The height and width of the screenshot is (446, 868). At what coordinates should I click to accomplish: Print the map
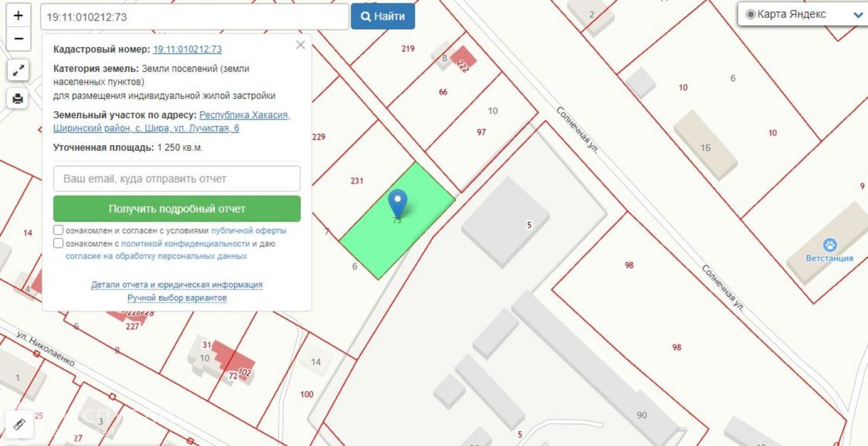click(18, 99)
